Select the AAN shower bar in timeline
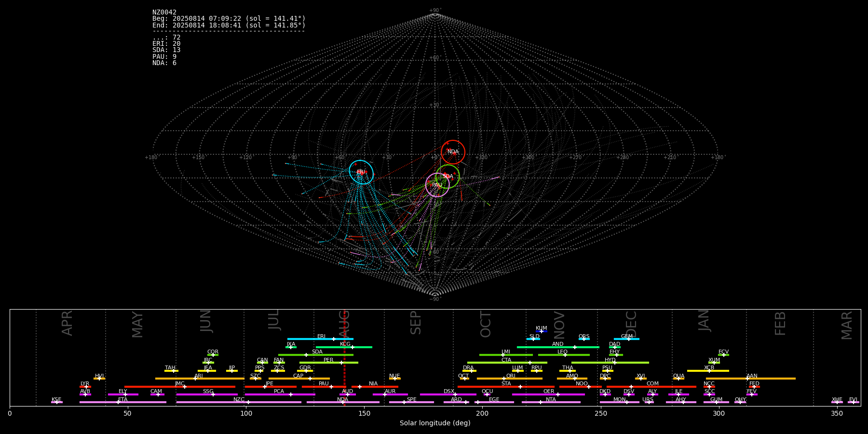The width and height of the screenshot is (868, 434). click(751, 379)
